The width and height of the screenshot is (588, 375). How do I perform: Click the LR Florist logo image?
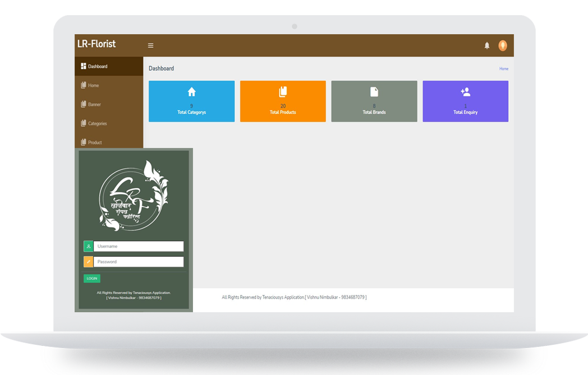click(x=134, y=195)
